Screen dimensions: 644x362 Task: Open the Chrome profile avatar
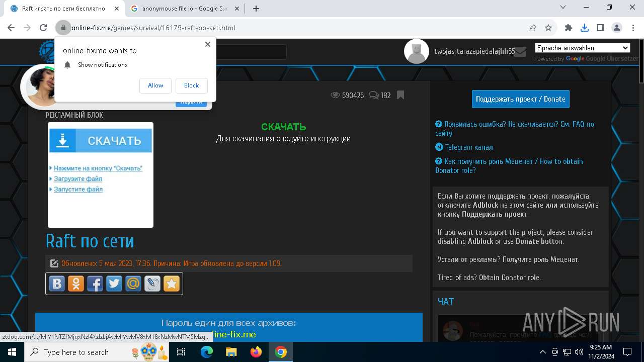[x=617, y=28]
